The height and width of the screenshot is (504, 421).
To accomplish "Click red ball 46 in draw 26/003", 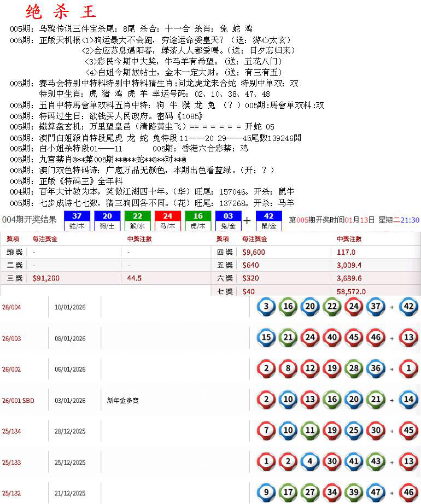I will click(376, 337).
